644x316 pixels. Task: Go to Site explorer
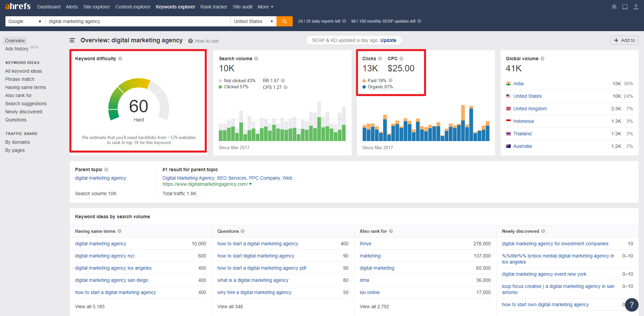(x=96, y=7)
